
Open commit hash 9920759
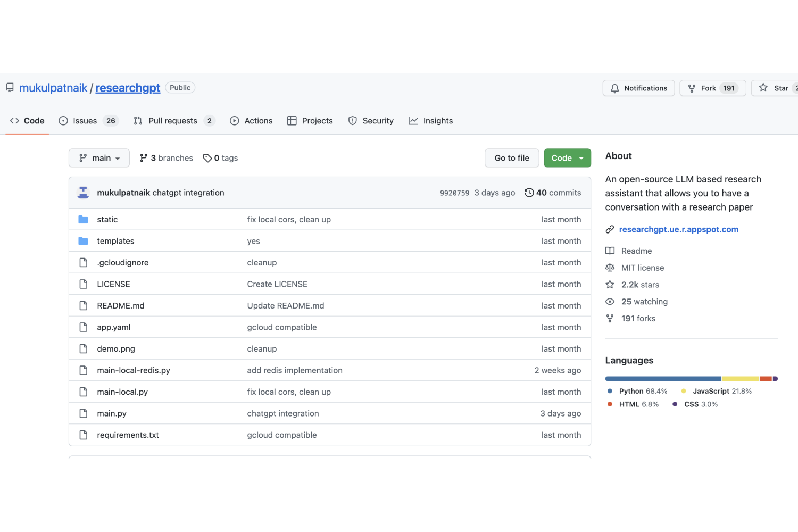(455, 193)
